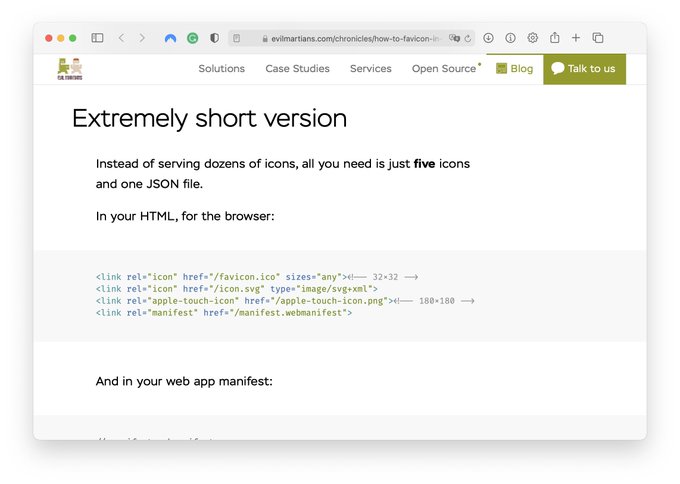
Task: Go back with the back arrow
Action: pos(121,38)
